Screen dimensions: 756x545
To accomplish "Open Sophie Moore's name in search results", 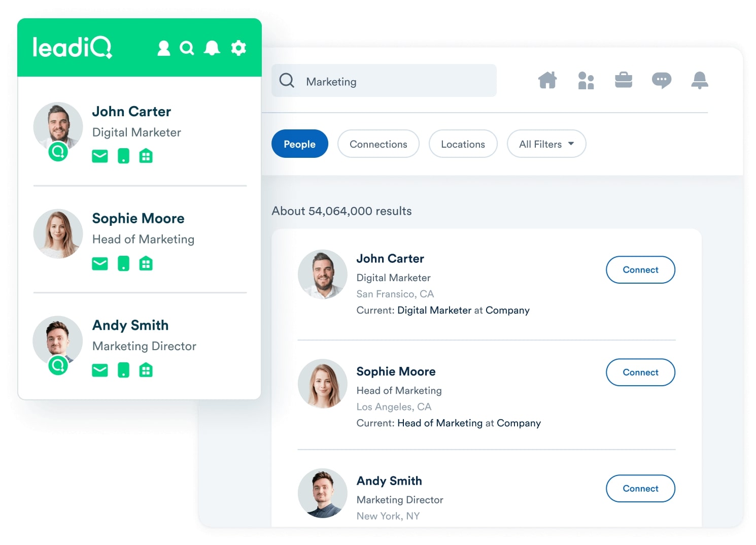I will pos(396,371).
